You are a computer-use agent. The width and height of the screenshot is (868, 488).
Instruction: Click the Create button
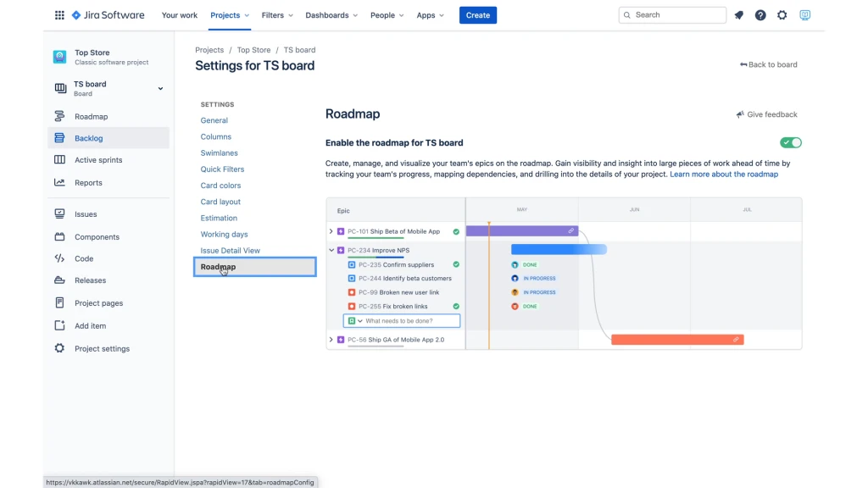click(478, 15)
